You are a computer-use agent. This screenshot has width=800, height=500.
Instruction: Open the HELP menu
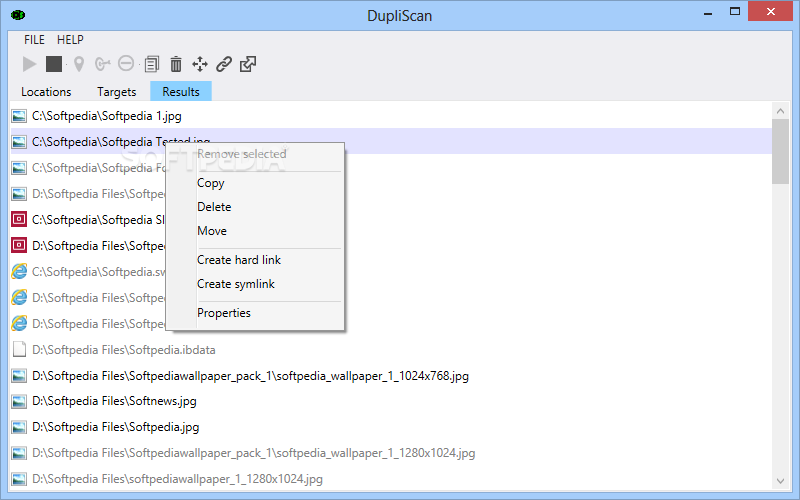[x=70, y=40]
